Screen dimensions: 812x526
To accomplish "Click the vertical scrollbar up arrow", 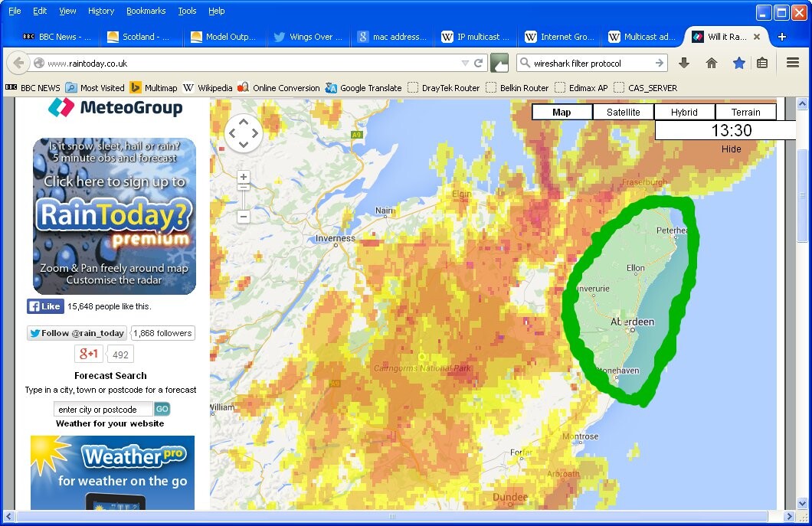I will [802, 104].
